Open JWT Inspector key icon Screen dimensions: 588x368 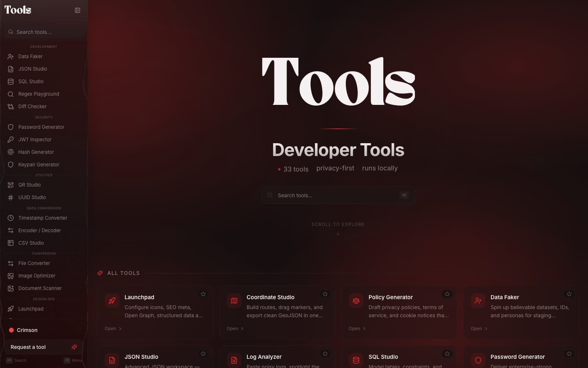(11, 139)
